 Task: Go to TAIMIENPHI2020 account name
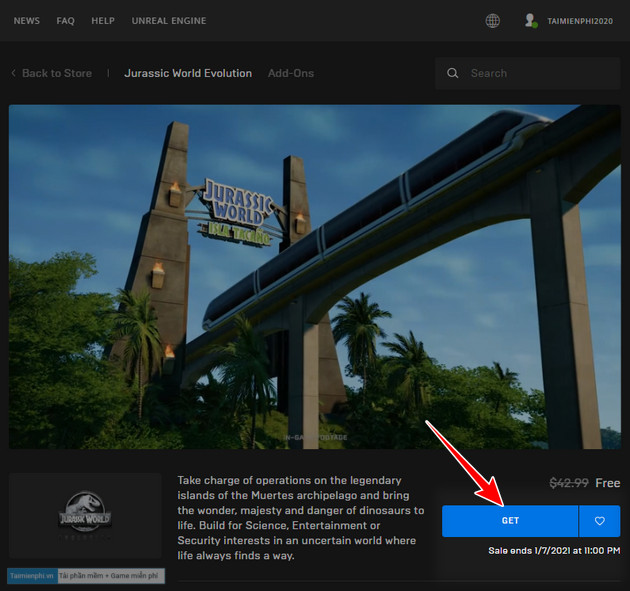point(580,21)
